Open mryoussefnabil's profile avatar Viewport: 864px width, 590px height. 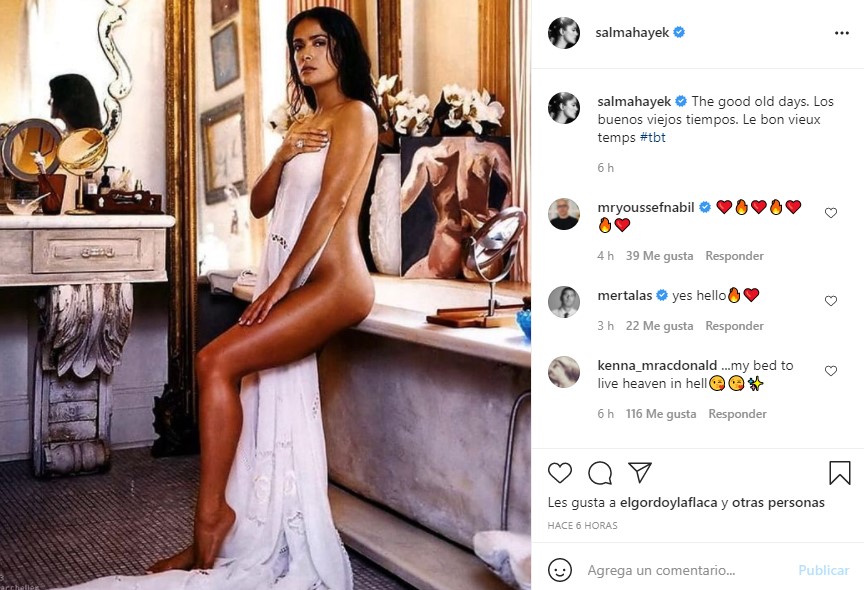[x=564, y=214]
